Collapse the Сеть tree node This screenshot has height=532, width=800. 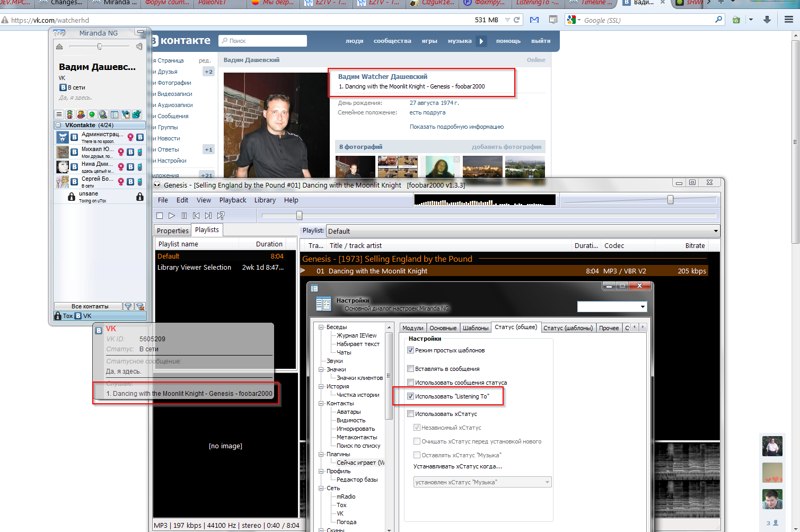[x=321, y=488]
